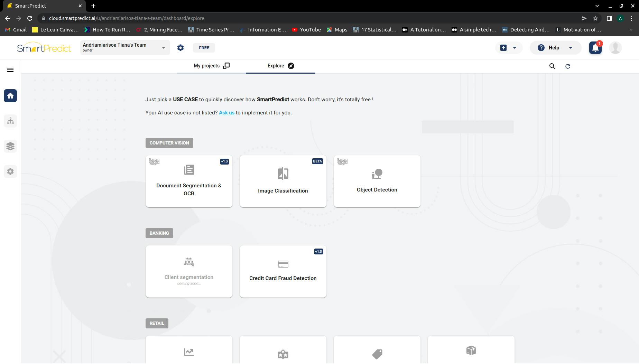This screenshot has height=364, width=639.
Task: Click the RETAIL category label
Action: pyautogui.click(x=157, y=323)
